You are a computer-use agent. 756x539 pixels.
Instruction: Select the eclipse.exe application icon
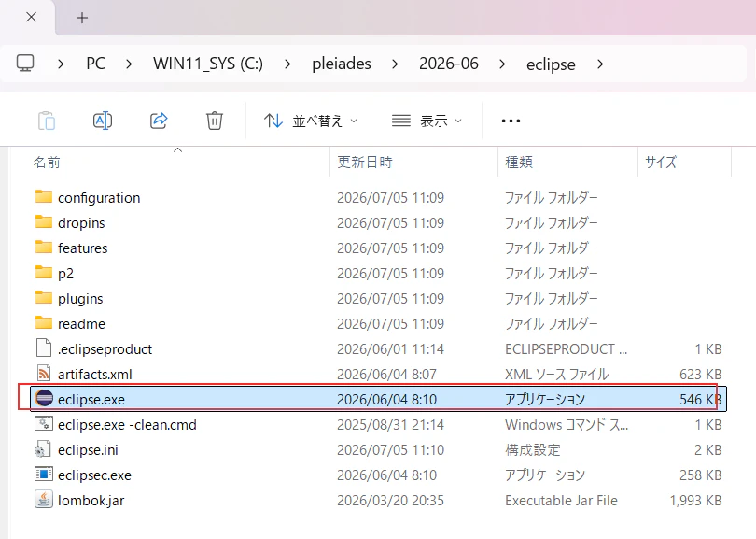(44, 399)
